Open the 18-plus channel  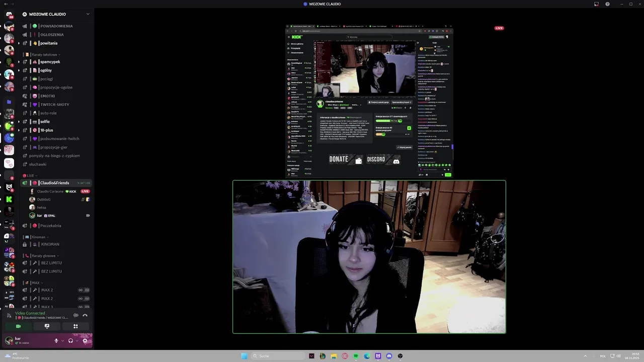[55, 130]
